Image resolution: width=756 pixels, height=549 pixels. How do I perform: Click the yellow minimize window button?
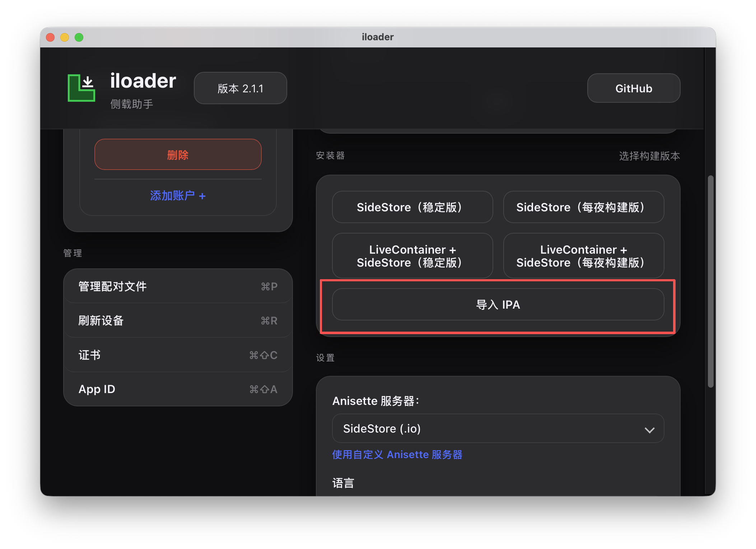tap(65, 37)
